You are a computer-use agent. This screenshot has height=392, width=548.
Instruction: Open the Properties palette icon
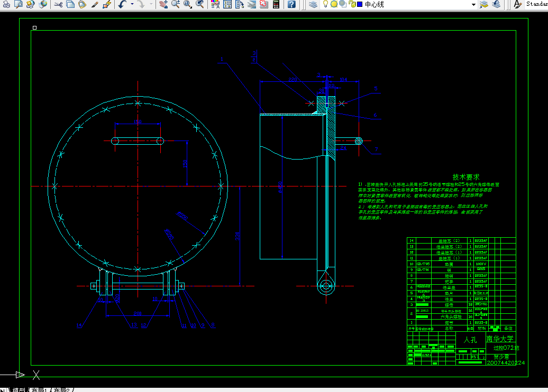click(215, 4)
